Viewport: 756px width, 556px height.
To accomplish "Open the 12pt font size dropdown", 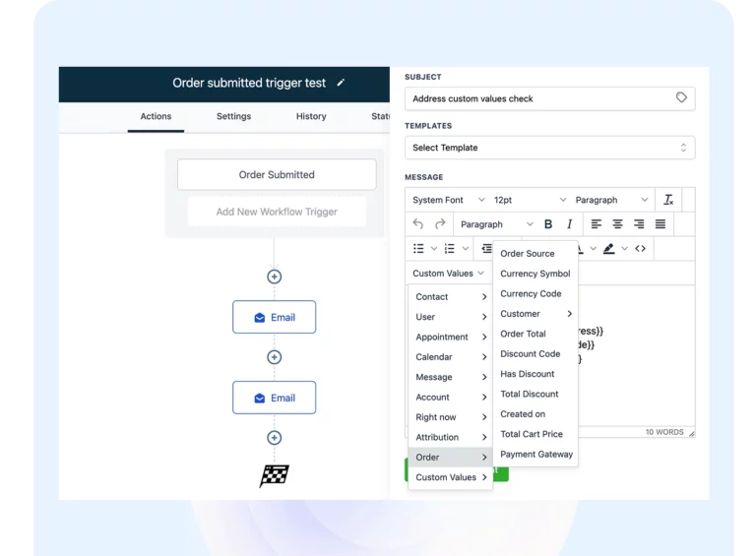I will click(530, 200).
